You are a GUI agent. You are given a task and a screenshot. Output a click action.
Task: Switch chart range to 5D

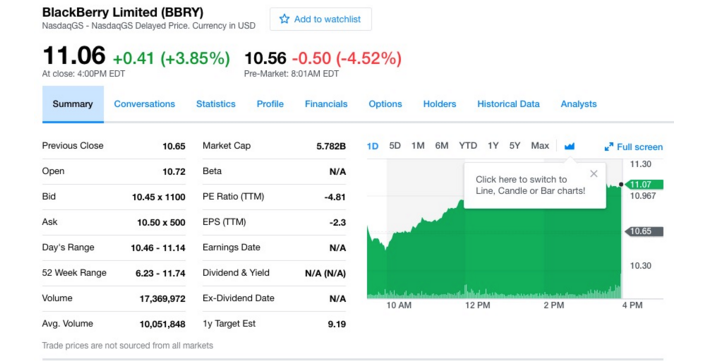click(395, 145)
